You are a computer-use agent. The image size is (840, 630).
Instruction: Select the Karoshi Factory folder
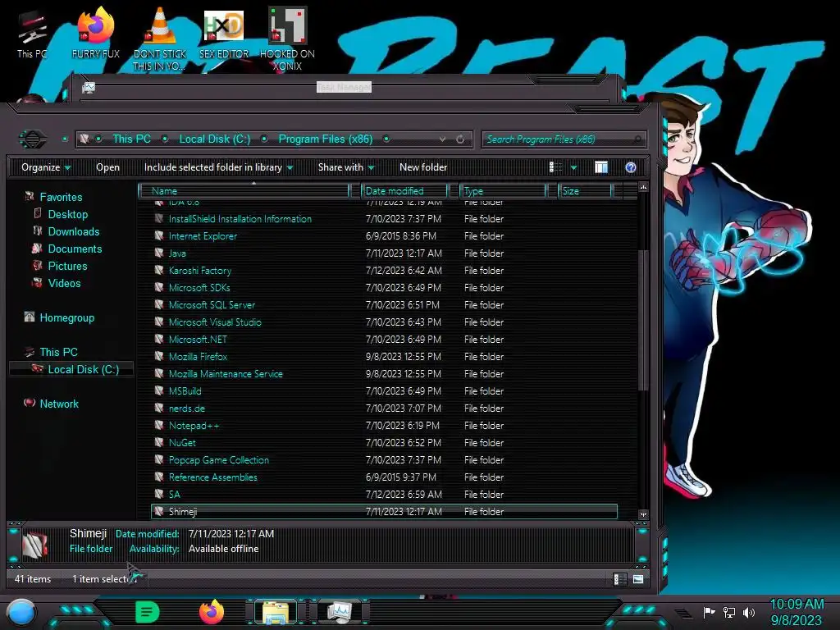coord(200,271)
